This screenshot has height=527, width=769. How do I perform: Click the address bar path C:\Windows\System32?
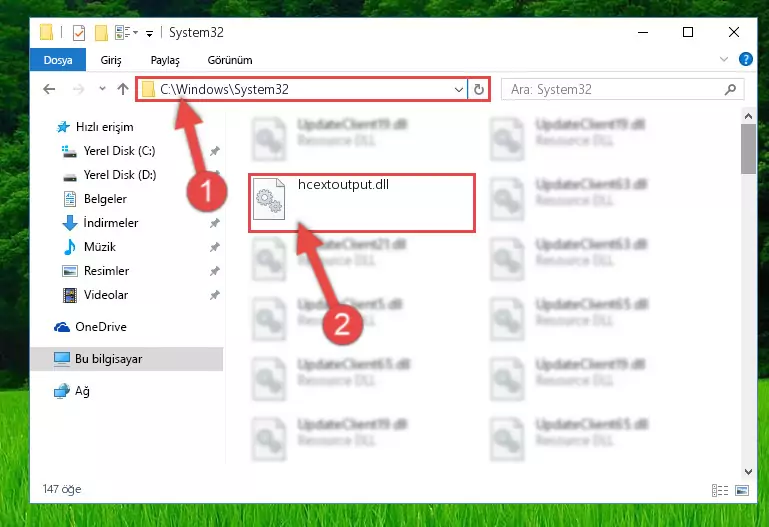click(224, 89)
